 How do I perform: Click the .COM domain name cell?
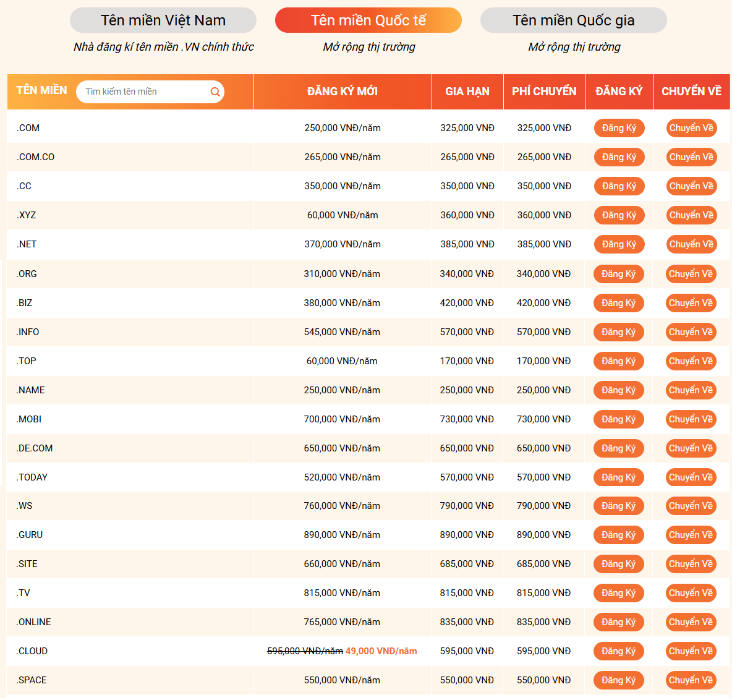pos(130,128)
